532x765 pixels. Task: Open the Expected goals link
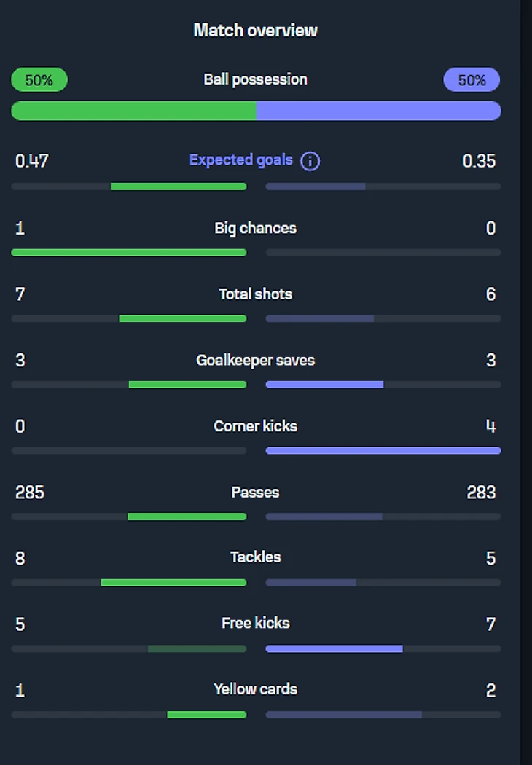tap(241, 160)
